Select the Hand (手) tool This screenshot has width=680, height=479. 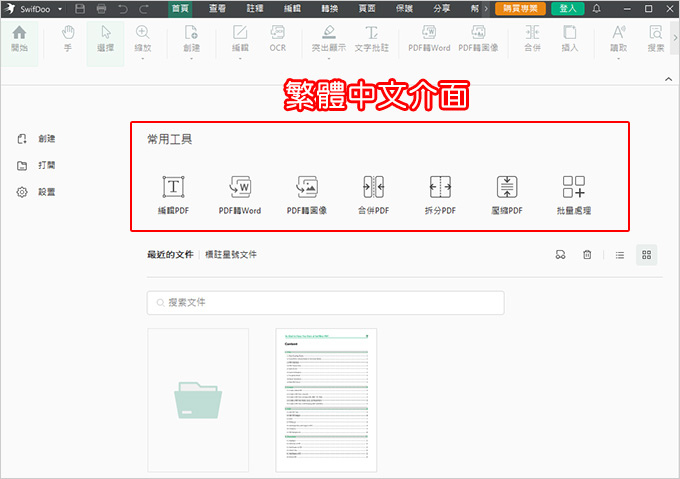68,39
